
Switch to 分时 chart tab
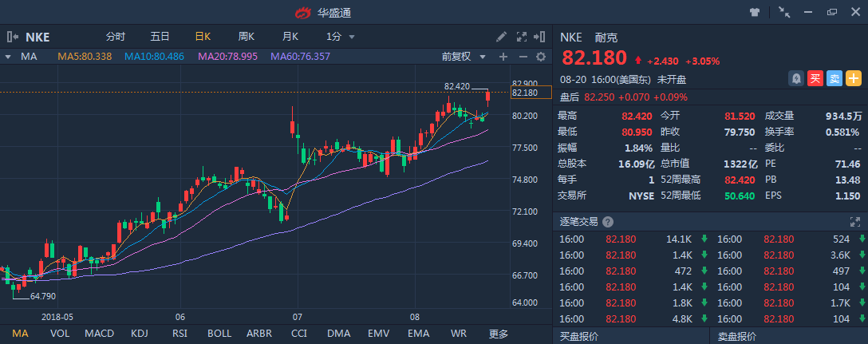116,38
